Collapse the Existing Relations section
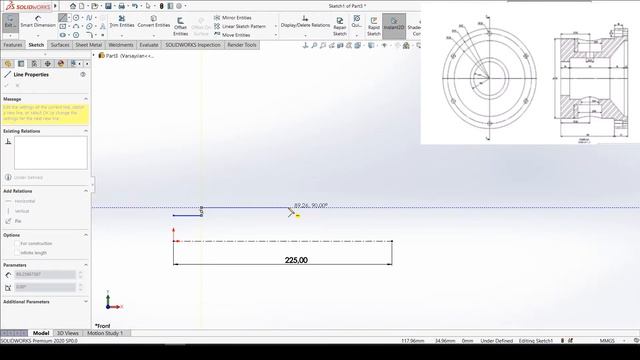Viewport: 640px width, 360px height. (x=86, y=131)
